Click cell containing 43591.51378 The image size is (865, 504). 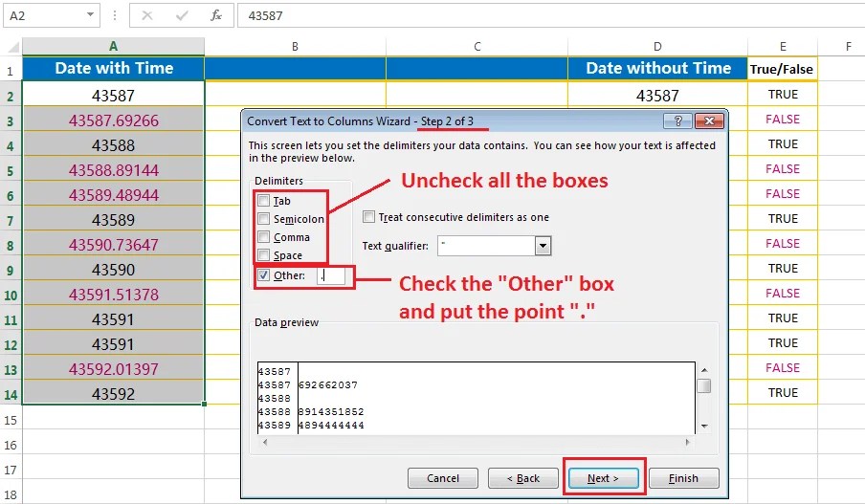point(113,295)
